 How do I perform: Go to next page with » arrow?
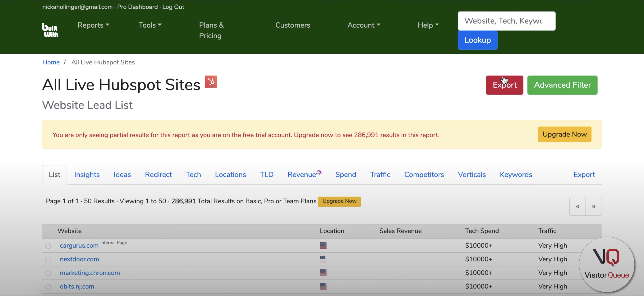594,206
